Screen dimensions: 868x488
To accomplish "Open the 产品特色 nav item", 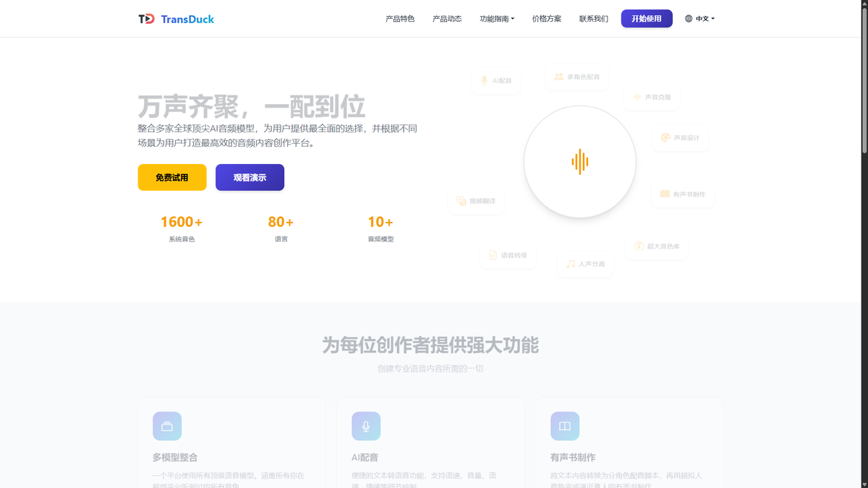I will point(400,19).
